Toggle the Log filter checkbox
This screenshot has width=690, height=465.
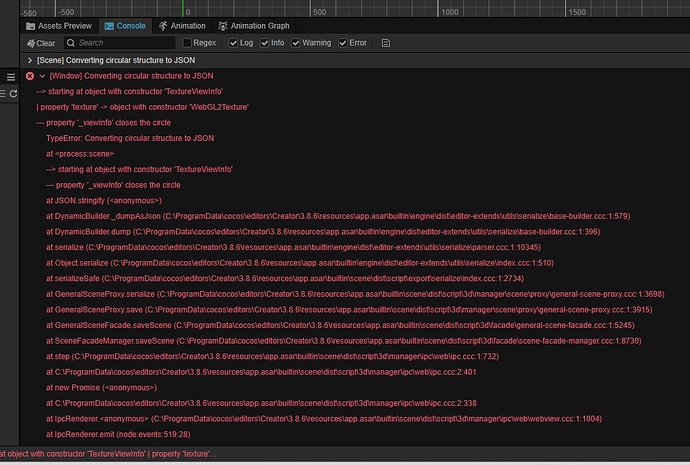tap(233, 43)
